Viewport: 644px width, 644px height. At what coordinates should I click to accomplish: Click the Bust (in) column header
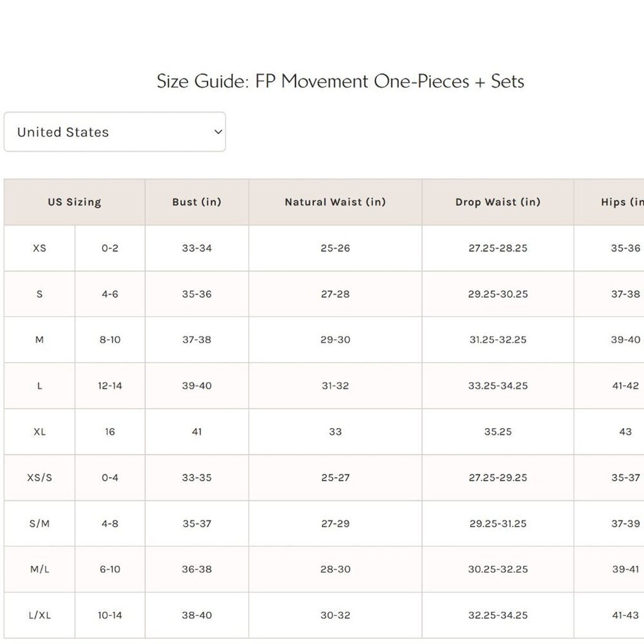point(197,202)
